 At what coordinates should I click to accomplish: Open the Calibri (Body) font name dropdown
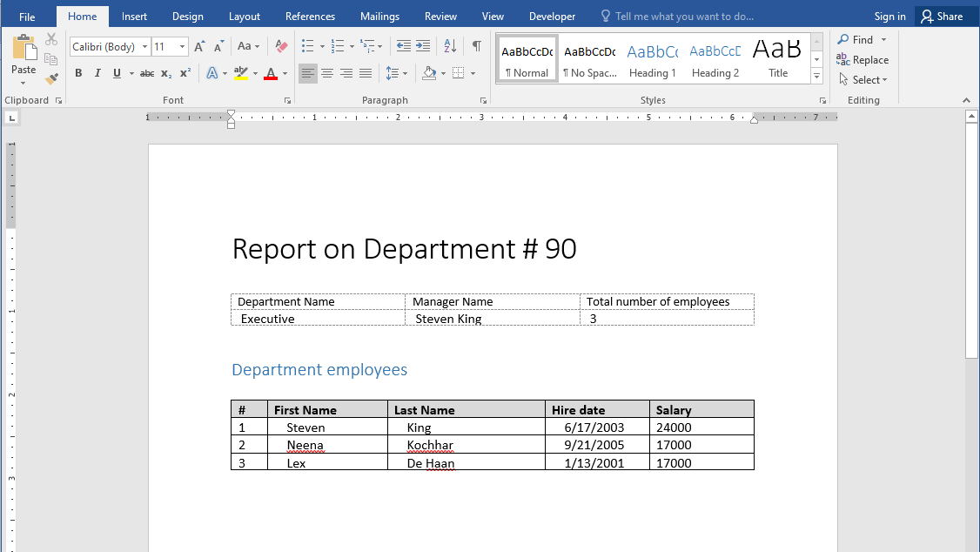pyautogui.click(x=144, y=47)
